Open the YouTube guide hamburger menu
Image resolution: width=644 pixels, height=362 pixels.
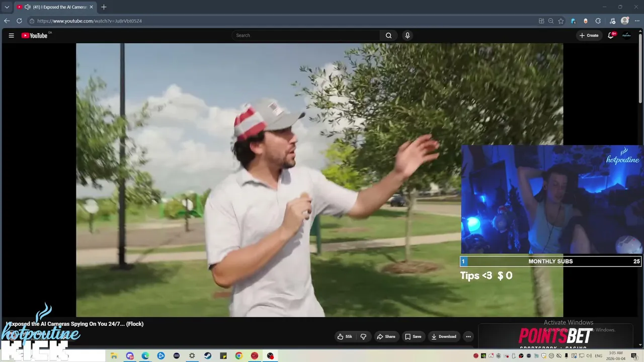click(x=11, y=36)
